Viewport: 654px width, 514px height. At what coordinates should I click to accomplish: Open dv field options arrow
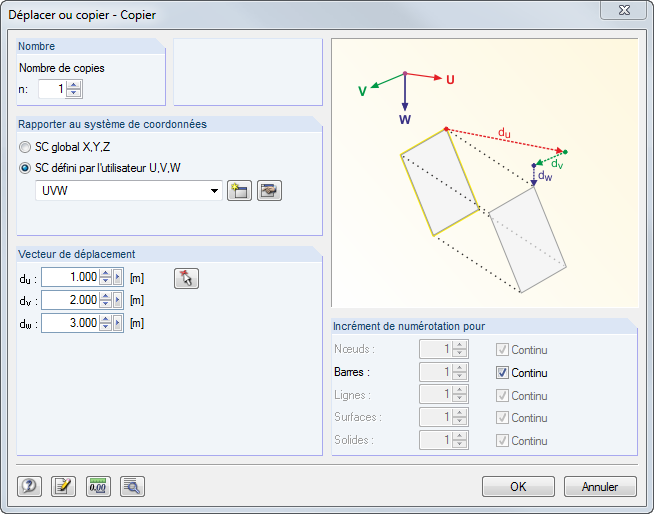[x=117, y=300]
